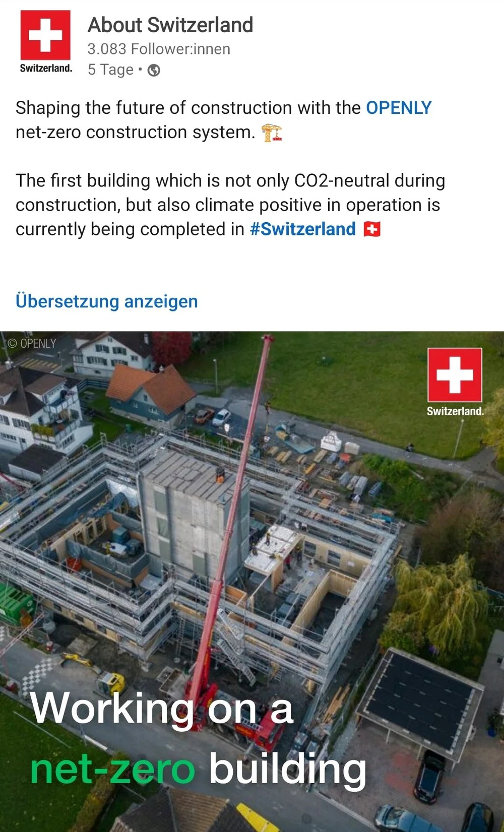
Task: Tap the white Switzerland. caption in photo
Action: pos(455,411)
